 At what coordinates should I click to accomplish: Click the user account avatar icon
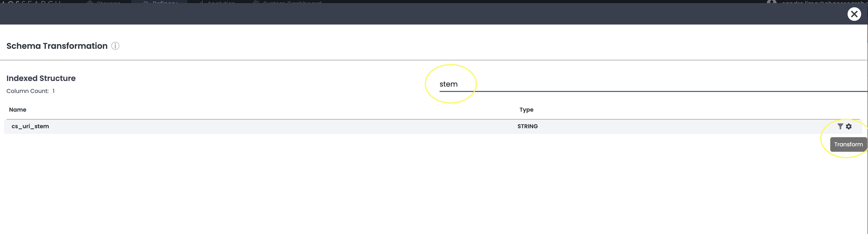(771, 2)
